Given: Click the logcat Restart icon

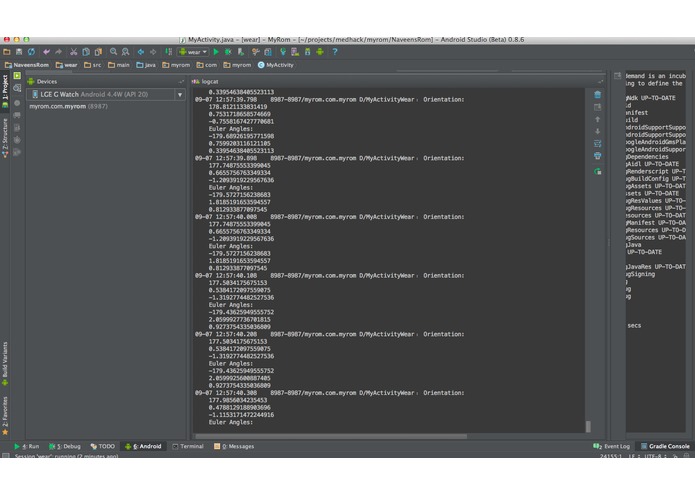Looking at the screenshot, I should [597, 171].
